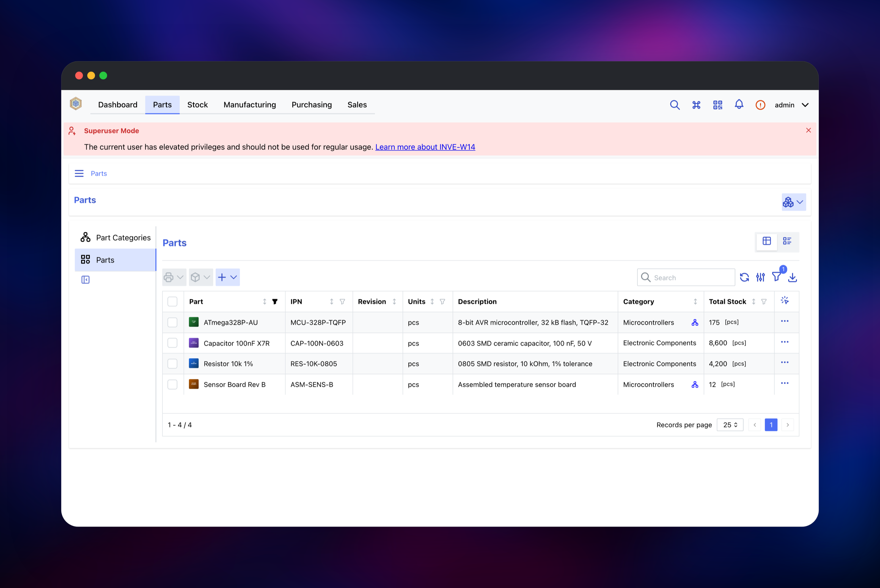Refresh the parts table data
Image resolution: width=880 pixels, height=588 pixels.
(744, 277)
